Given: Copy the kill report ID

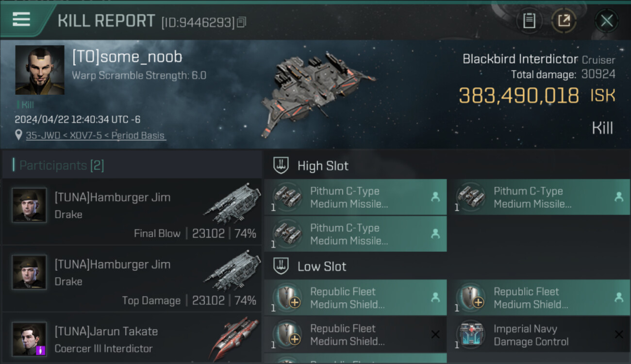Looking at the screenshot, I should pos(242,22).
